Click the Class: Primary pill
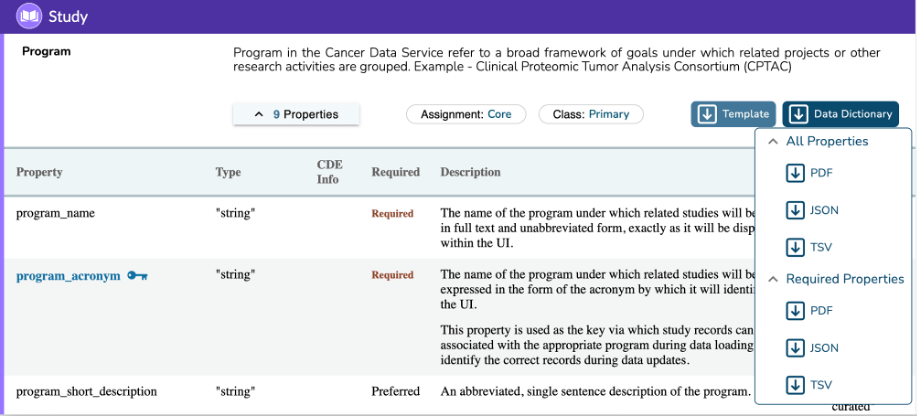 pyautogui.click(x=590, y=114)
